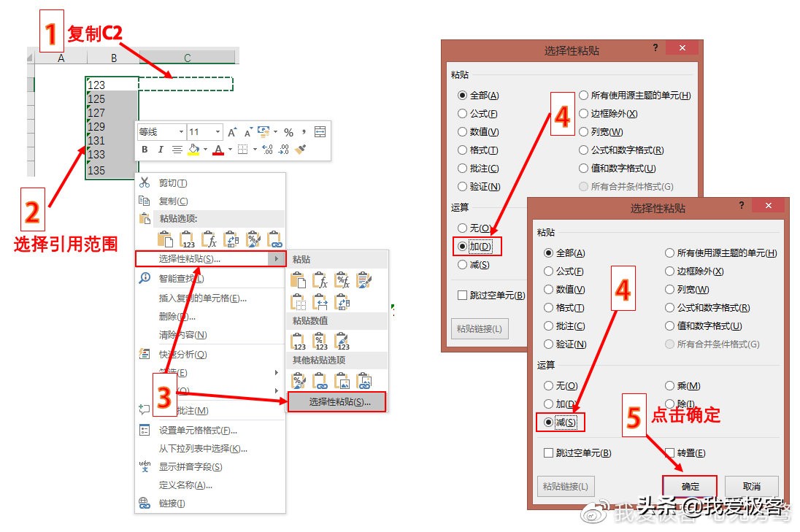The width and height of the screenshot is (800, 532).
Task: Click the column C header
Action: pos(187,55)
